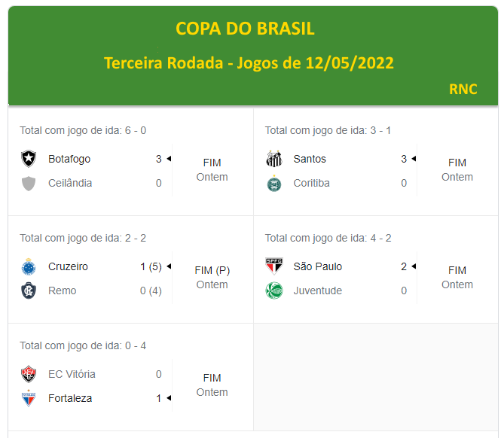
Task: Click the Ceilândia team crest
Action: 29,183
